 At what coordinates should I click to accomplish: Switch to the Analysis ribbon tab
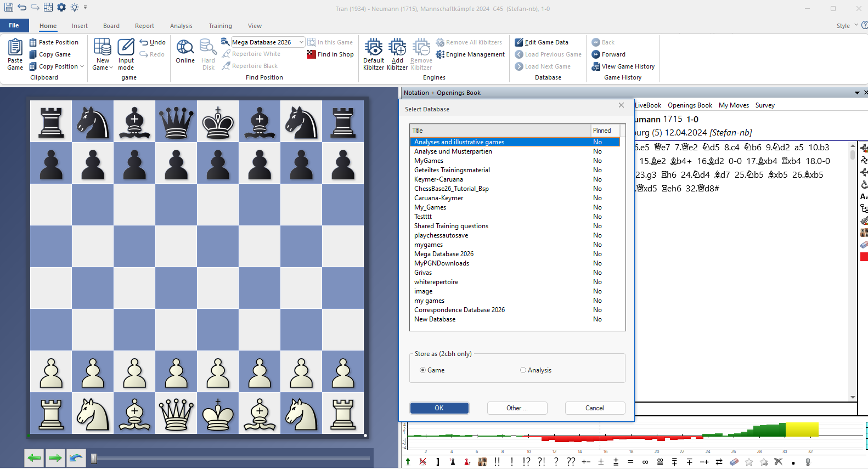[x=181, y=26]
